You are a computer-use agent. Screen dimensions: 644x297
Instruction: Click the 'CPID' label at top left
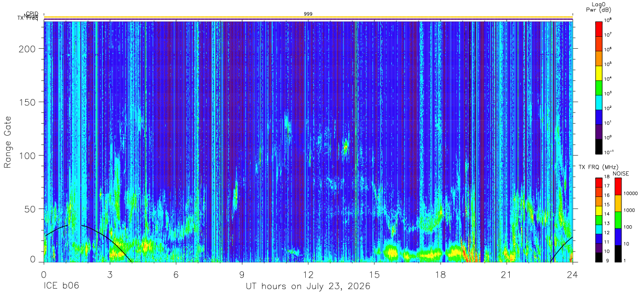click(x=31, y=14)
